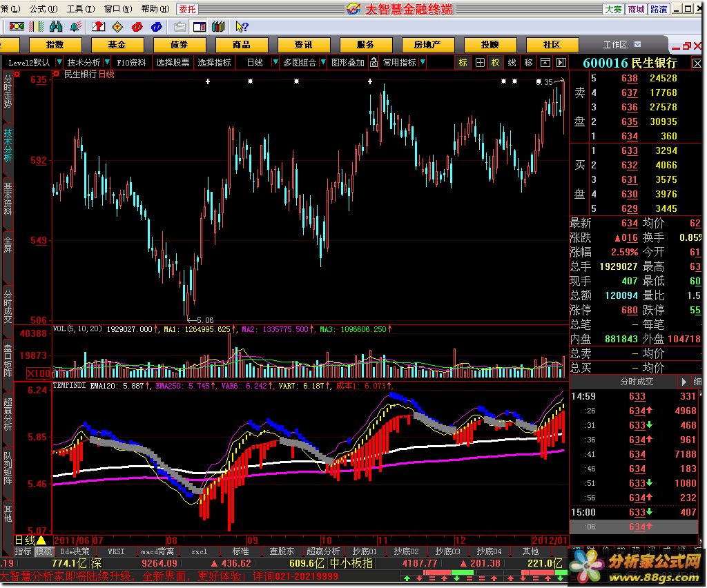Click the 路演 link button

tap(659, 9)
